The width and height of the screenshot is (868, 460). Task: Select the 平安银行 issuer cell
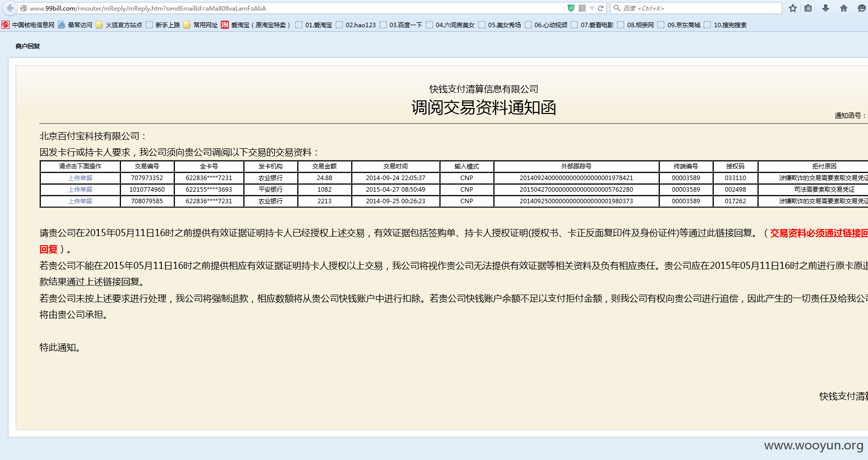pyautogui.click(x=271, y=190)
